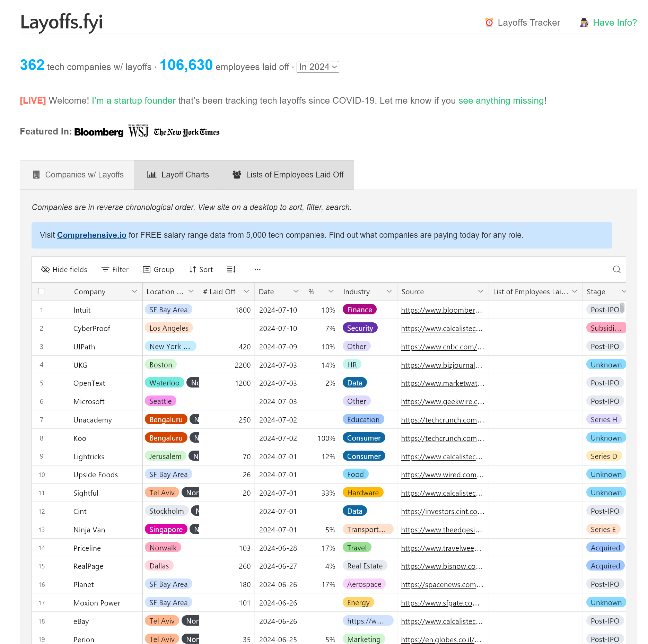
Task: Click the building icon in Companies w/ Layoffs tab
Action: pos(36,175)
